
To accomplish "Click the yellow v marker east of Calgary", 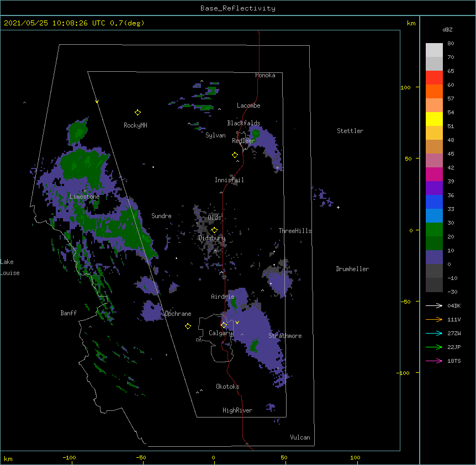I will 237,323.
